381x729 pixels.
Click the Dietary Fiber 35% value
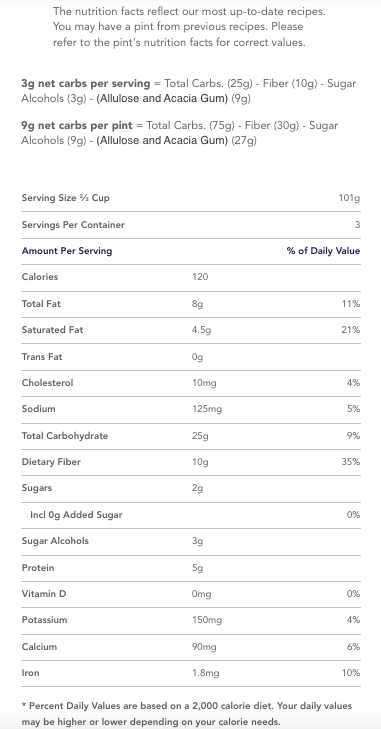351,462
